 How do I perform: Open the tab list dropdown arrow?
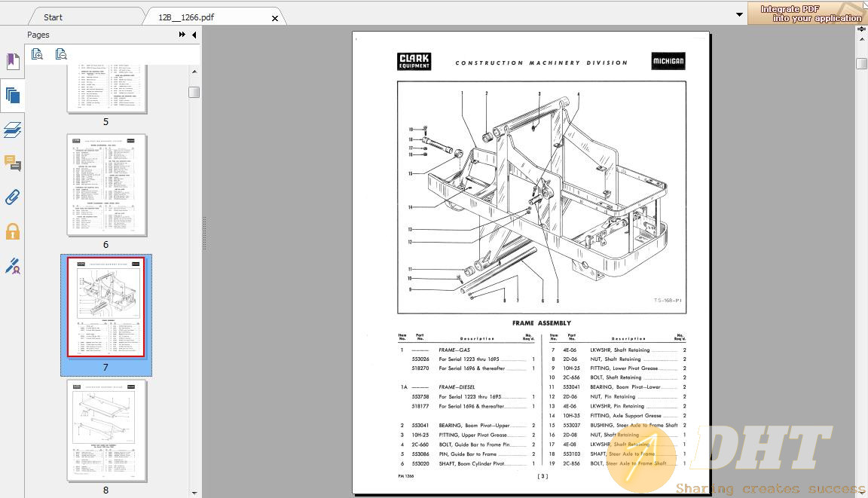click(740, 14)
